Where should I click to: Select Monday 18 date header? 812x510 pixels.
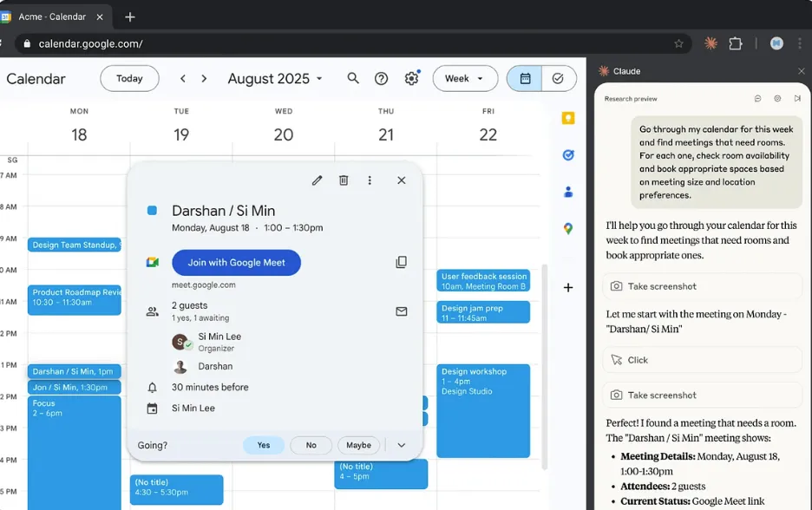pos(79,134)
